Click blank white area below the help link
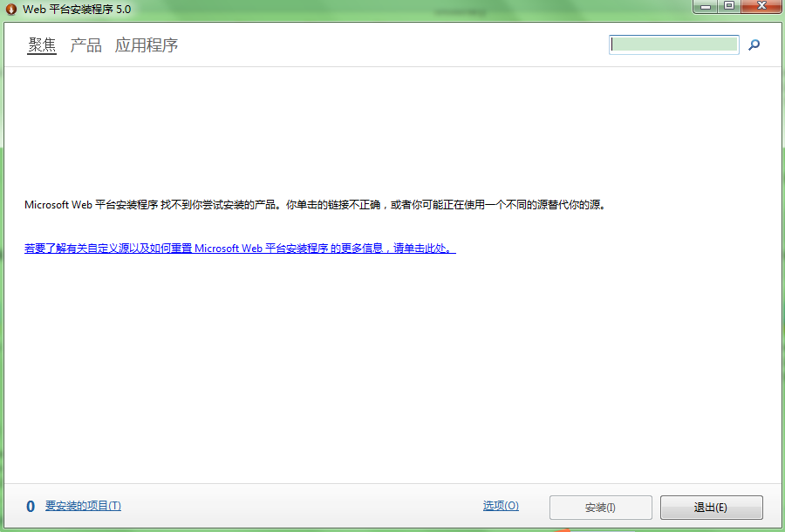Screen dimensions: 785x532 click(392, 366)
